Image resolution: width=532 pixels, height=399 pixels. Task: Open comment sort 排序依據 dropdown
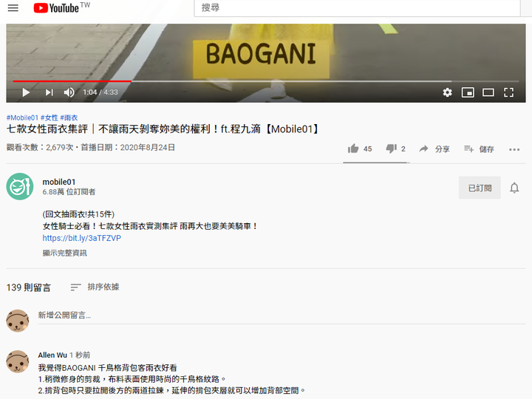[95, 287]
